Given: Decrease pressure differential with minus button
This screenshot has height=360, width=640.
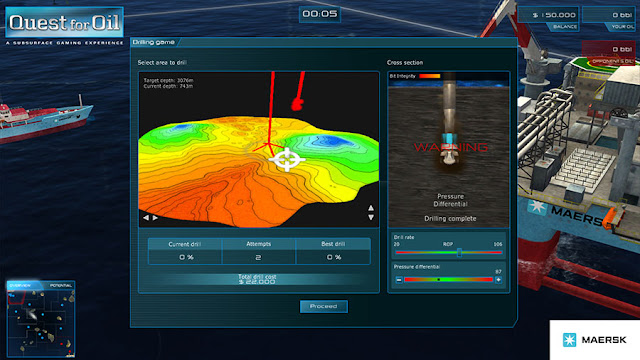Looking at the screenshot, I should pos(399,280).
